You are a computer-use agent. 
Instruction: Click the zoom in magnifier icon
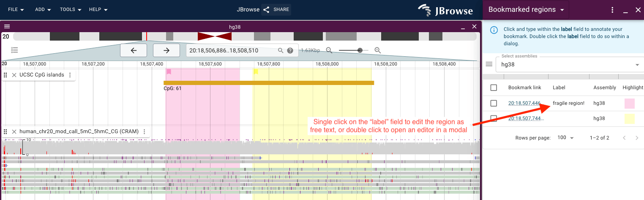coord(378,50)
